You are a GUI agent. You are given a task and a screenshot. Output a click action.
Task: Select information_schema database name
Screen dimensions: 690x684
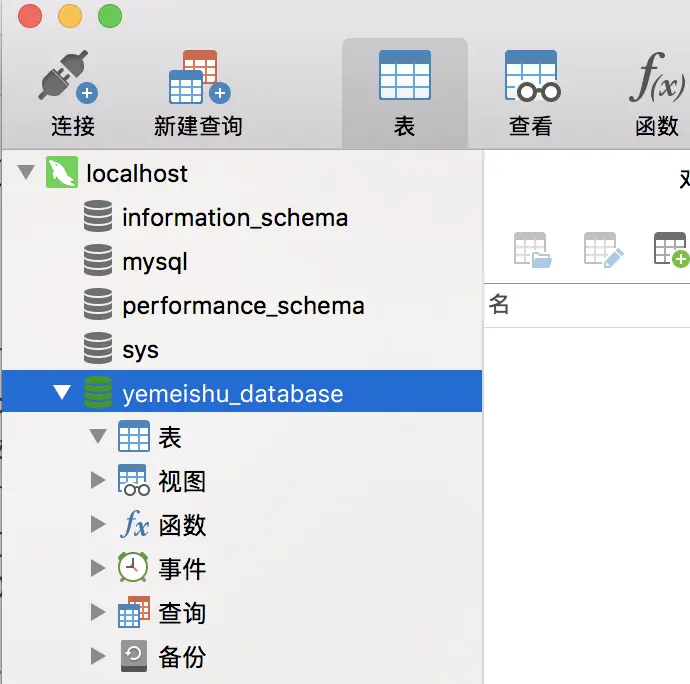click(x=235, y=218)
